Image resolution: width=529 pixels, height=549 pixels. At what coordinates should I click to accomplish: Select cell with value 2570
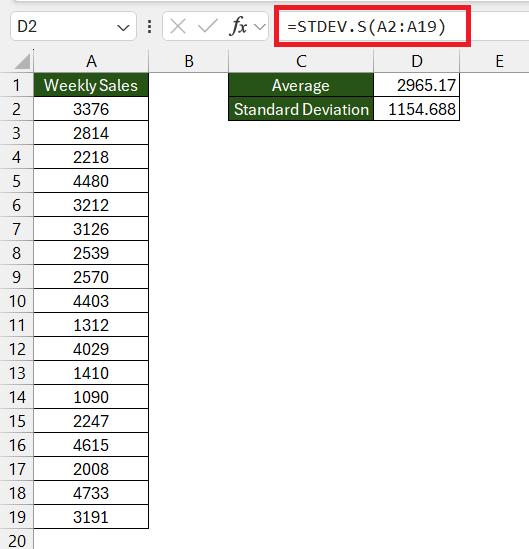[x=91, y=277]
